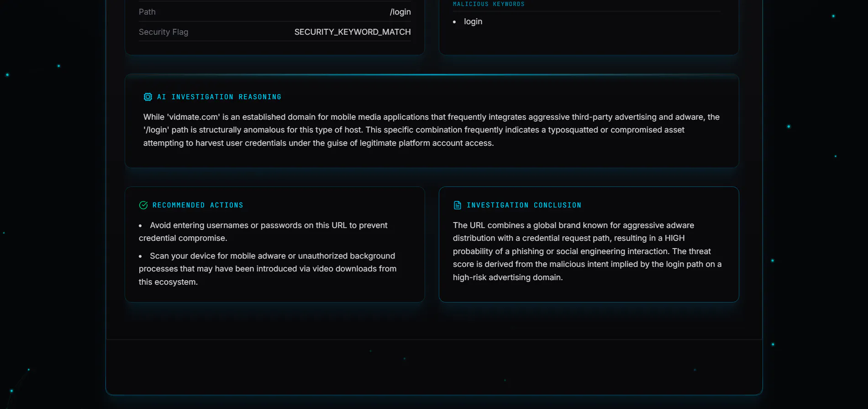Image resolution: width=868 pixels, height=409 pixels.
Task: Click the AI Investigation Reasoning chip icon
Action: [x=147, y=97]
